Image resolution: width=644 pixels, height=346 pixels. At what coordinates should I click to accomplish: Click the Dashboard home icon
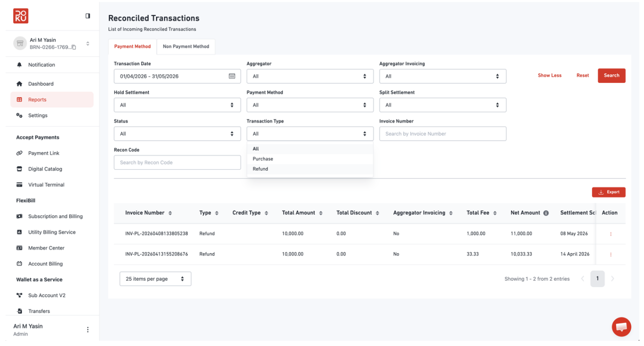[19, 84]
